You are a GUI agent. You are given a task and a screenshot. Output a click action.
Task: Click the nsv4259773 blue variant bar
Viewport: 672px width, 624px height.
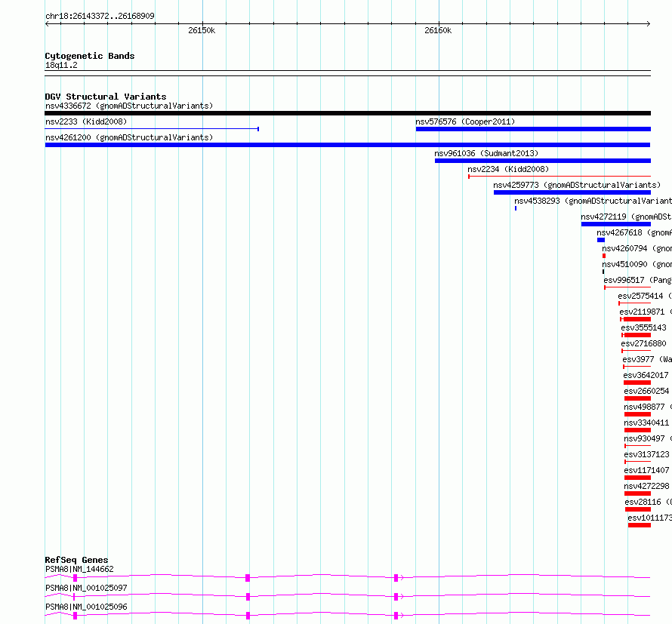[572, 192]
